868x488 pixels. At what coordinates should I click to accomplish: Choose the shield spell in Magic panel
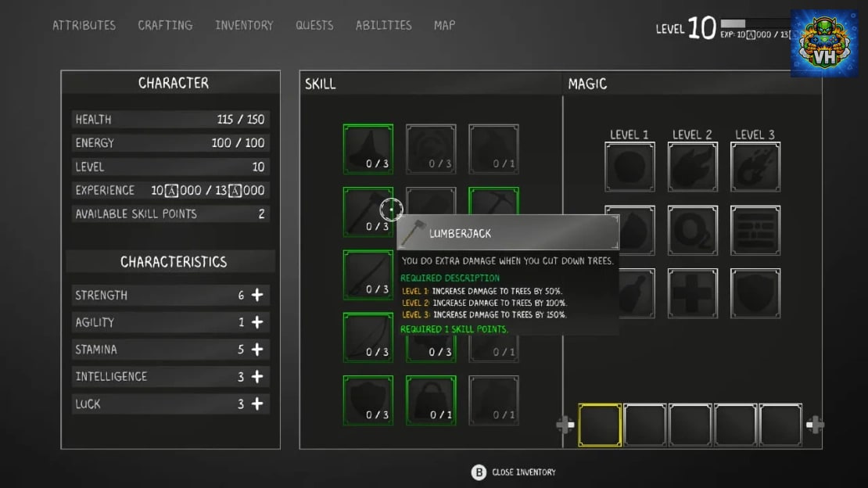click(755, 293)
